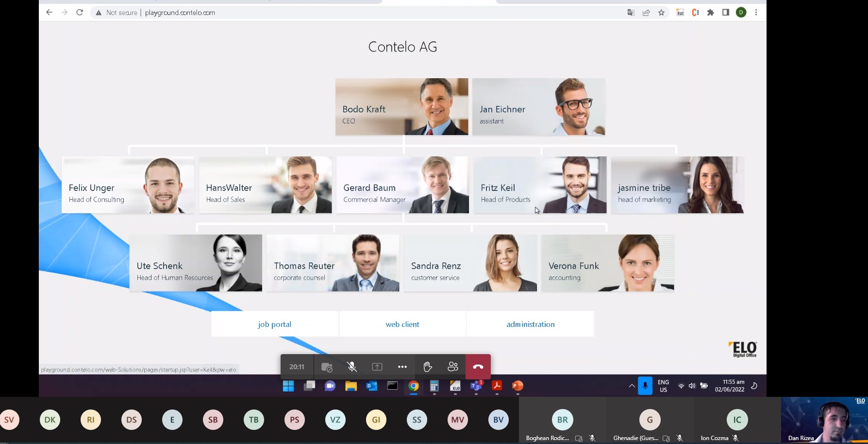Screen dimensions: 868x444
Task: Show the meeting participants list
Action: pyautogui.click(x=452, y=367)
